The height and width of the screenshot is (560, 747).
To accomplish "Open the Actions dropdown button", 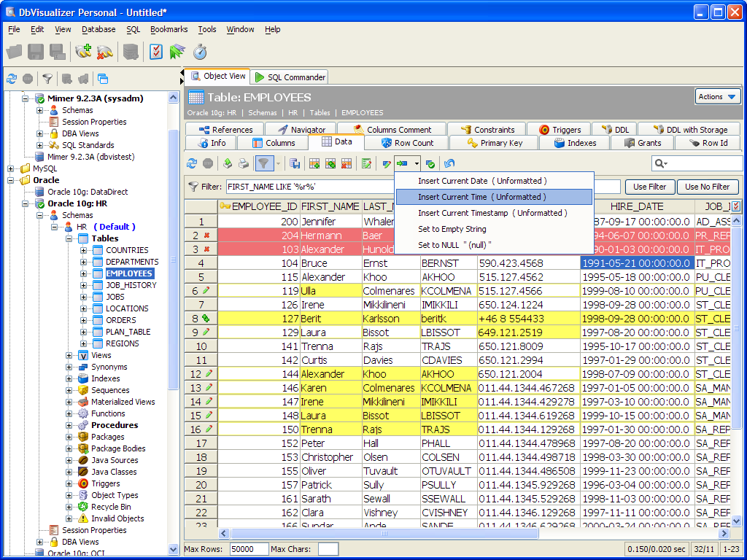I will pyautogui.click(x=718, y=97).
